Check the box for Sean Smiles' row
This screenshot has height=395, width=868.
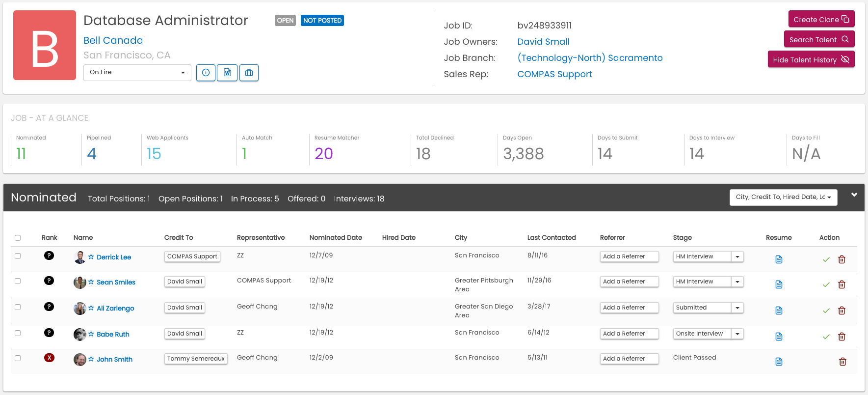click(18, 281)
